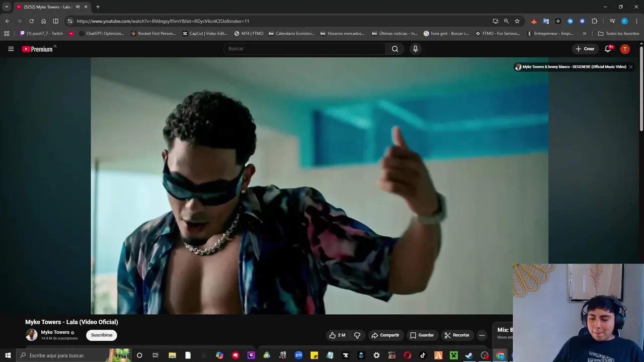Open Roobet First Person bookmark
Viewport: 644px width, 362px height.
(x=153, y=34)
